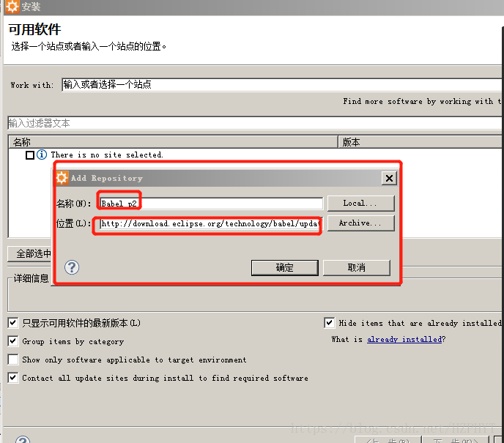Close the Add Repository dialog with X

(389, 178)
